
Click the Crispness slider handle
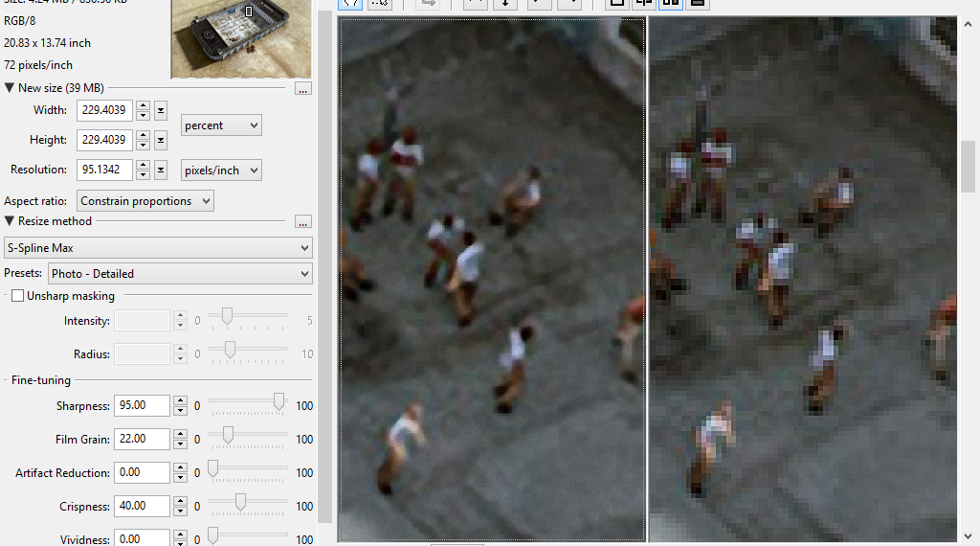pyautogui.click(x=240, y=502)
